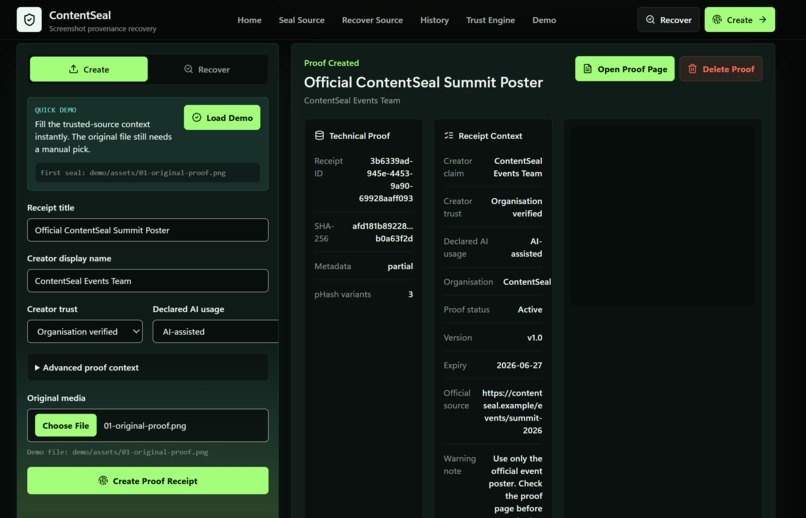Click the Proof Created status label
Viewport: 806px width, 518px height.
click(x=331, y=63)
